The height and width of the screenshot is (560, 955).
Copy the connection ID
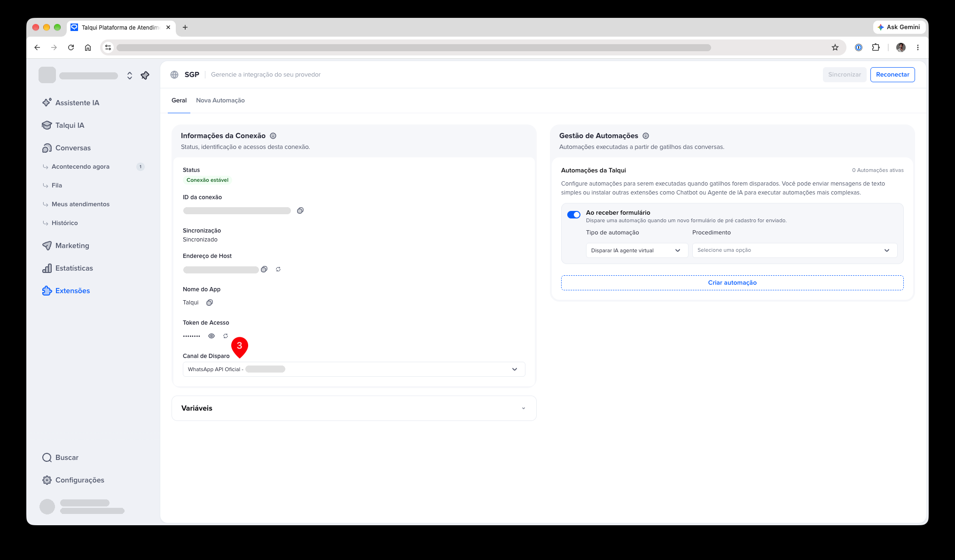pos(300,210)
